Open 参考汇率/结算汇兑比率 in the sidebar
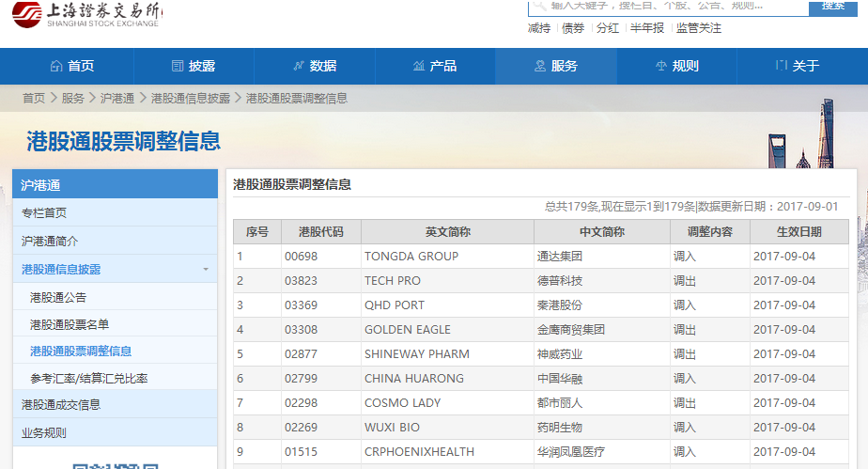 tap(89, 378)
